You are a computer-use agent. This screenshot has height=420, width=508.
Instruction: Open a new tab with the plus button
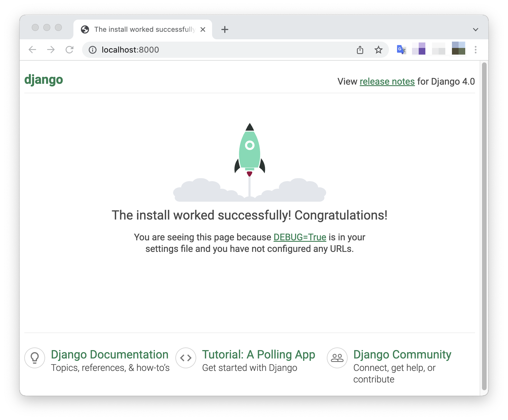[225, 29]
